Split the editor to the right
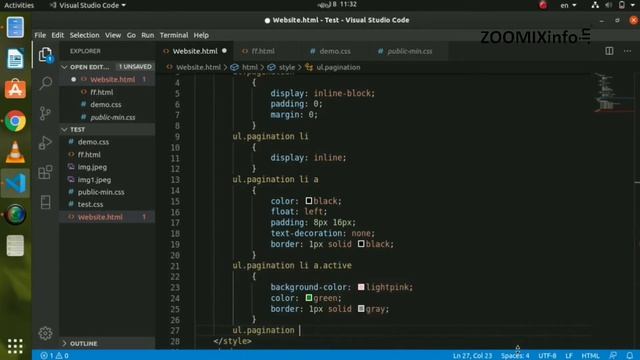The width and height of the screenshot is (640, 360). click(609, 51)
